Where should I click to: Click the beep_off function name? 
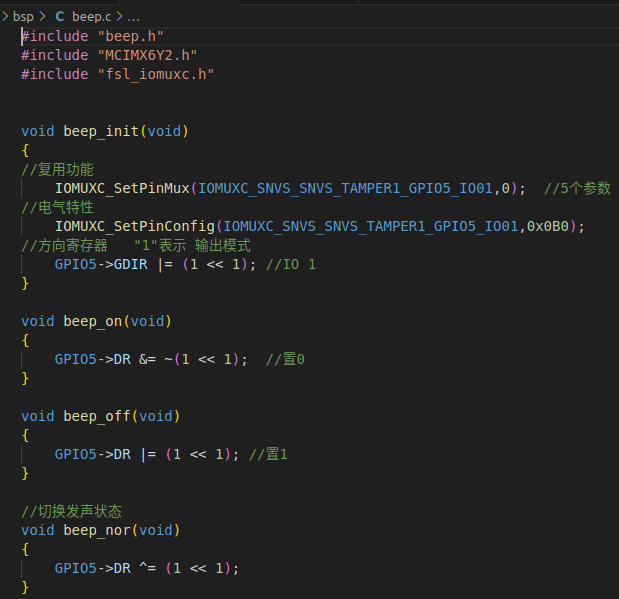[x=97, y=416]
